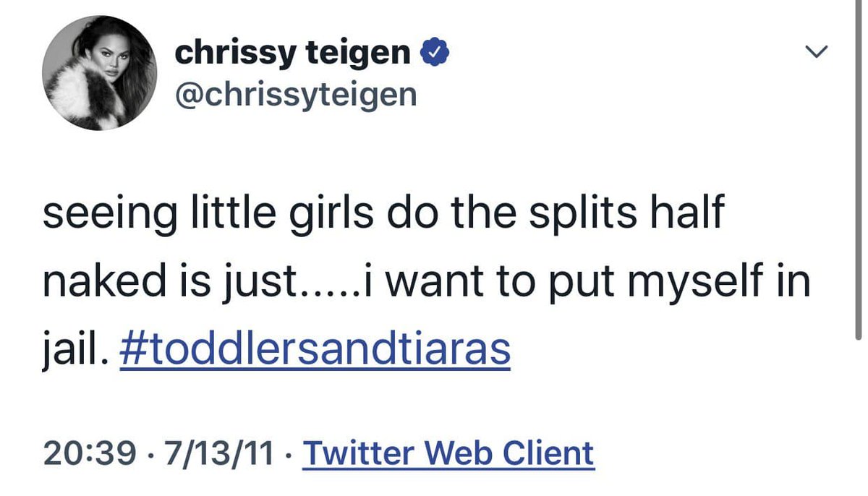Screen dimensions: 868x496
Task: Open the Twitter Web Client source link
Action: click(x=448, y=453)
